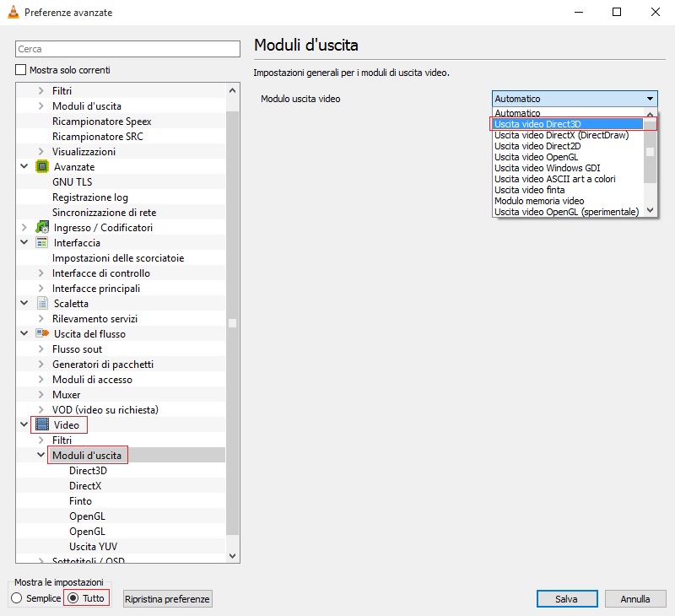
Task: Expand the Generatori di pacchetti node
Action: [40, 365]
